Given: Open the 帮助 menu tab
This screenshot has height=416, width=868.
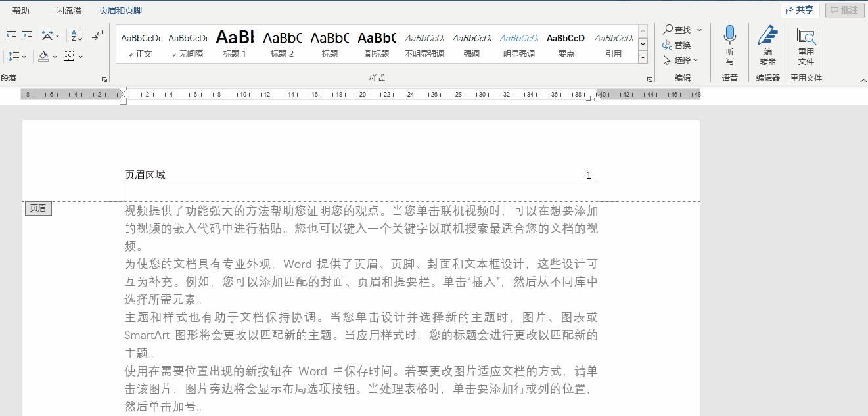Looking at the screenshot, I should coord(20,10).
